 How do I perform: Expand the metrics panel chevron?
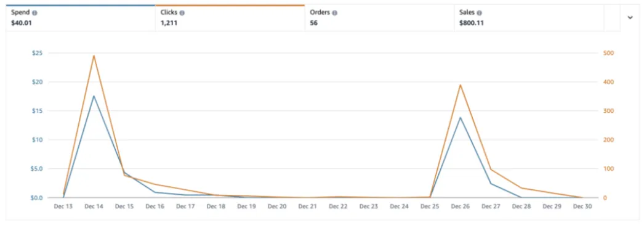pyautogui.click(x=630, y=17)
